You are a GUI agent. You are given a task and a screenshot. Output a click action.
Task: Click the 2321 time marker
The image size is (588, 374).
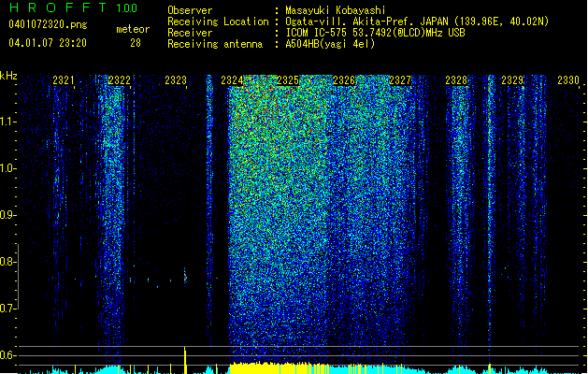click(x=64, y=80)
